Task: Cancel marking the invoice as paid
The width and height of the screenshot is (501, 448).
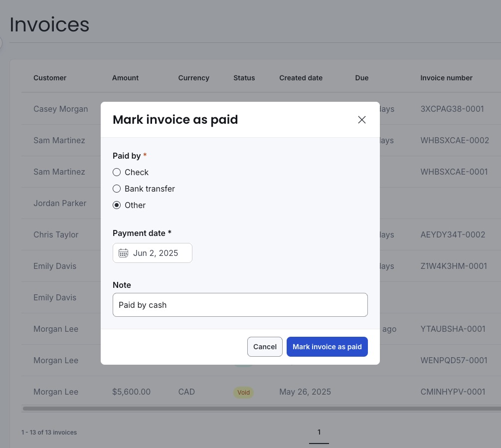Action: click(265, 347)
